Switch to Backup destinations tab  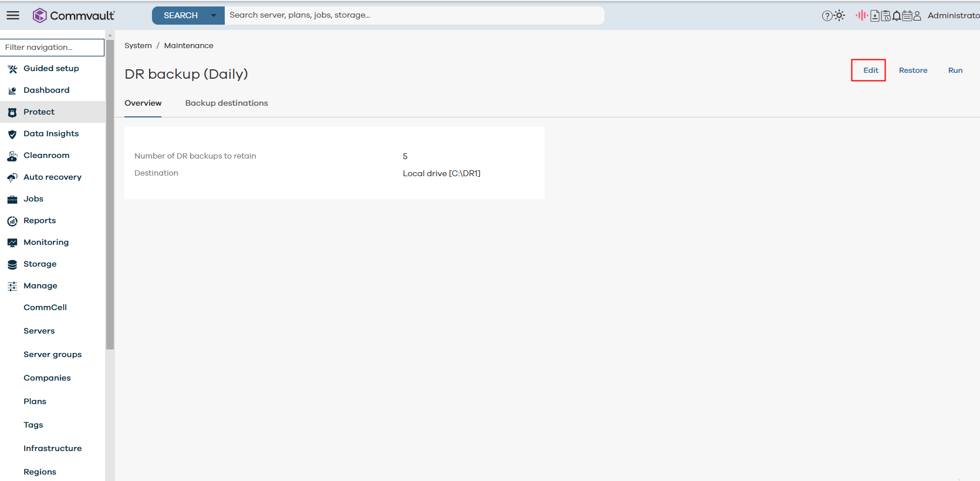(227, 103)
